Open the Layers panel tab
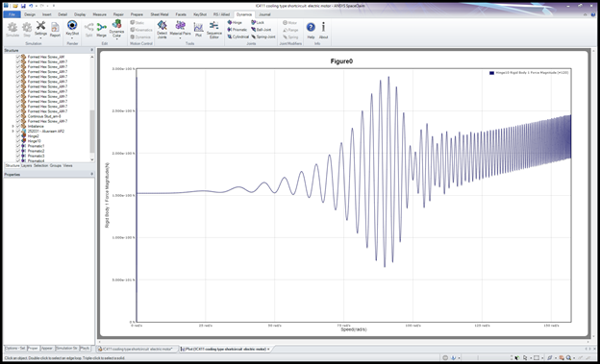Viewport: 600px width, 364px height. point(26,165)
